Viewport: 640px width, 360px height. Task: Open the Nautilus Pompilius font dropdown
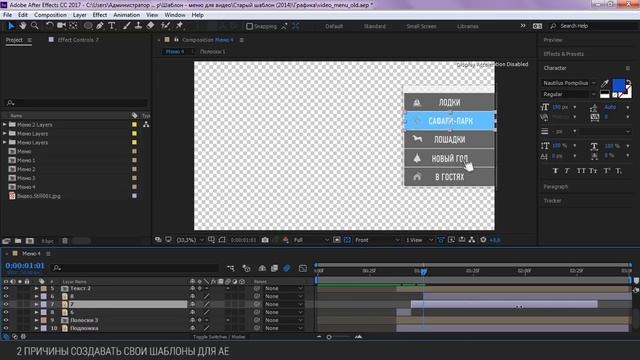(x=569, y=83)
